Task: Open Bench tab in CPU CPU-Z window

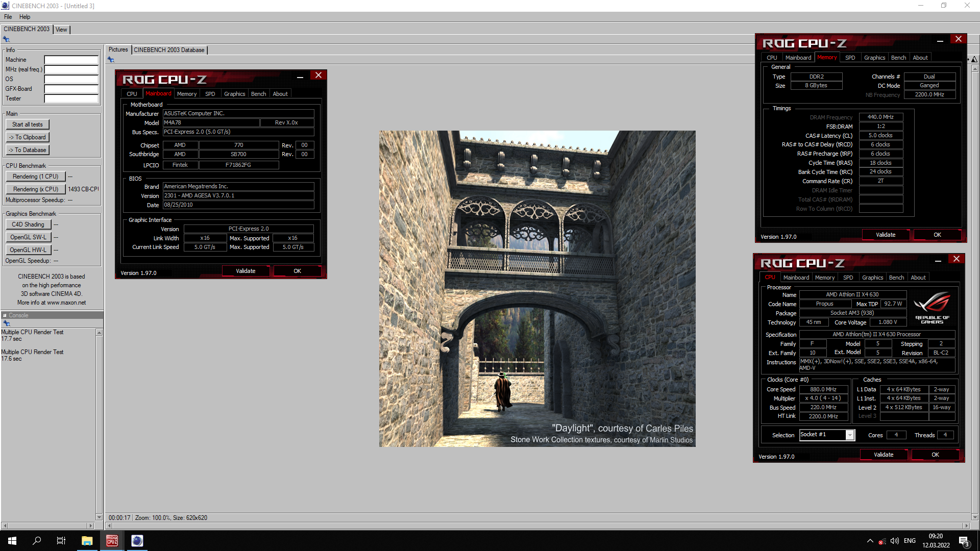Action: pos(897,278)
